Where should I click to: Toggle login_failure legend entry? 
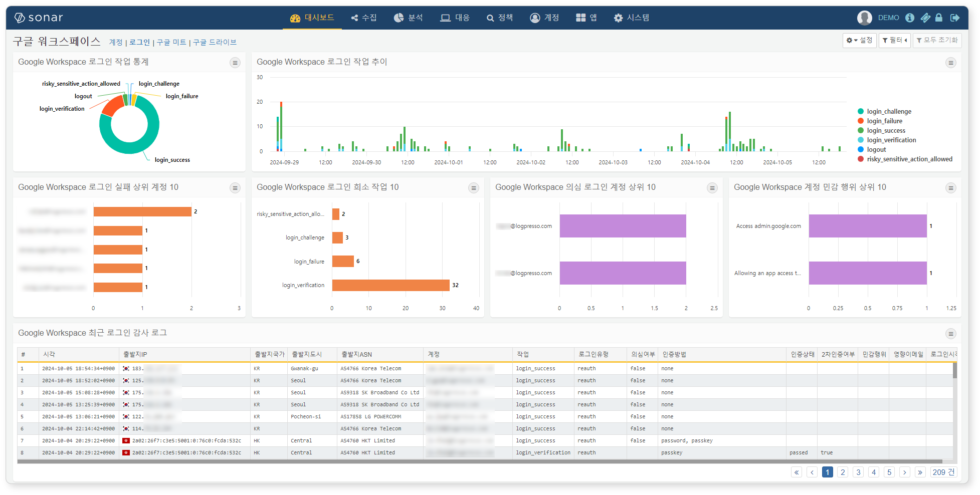tap(880, 121)
